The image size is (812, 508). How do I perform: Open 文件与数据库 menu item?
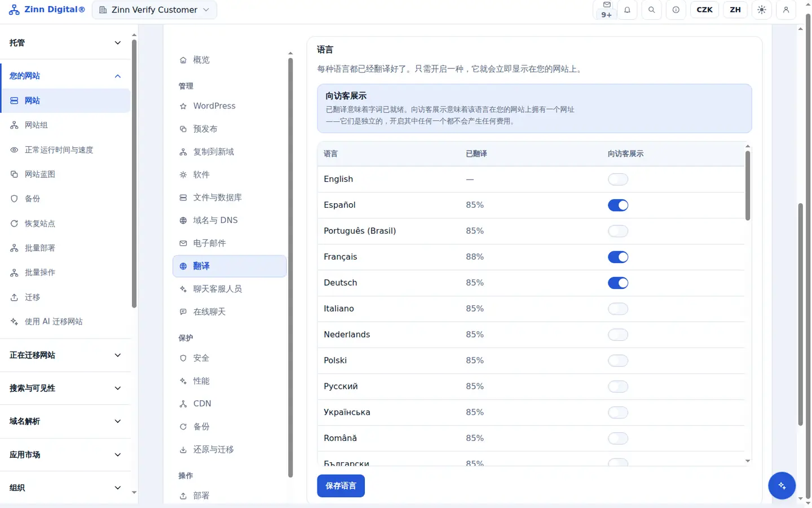click(x=230, y=198)
